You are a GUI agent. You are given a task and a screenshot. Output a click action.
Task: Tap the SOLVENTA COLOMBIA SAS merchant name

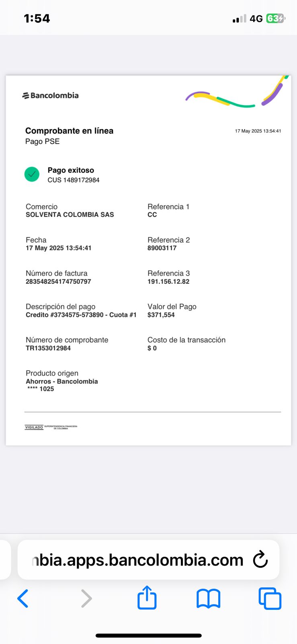[70, 215]
